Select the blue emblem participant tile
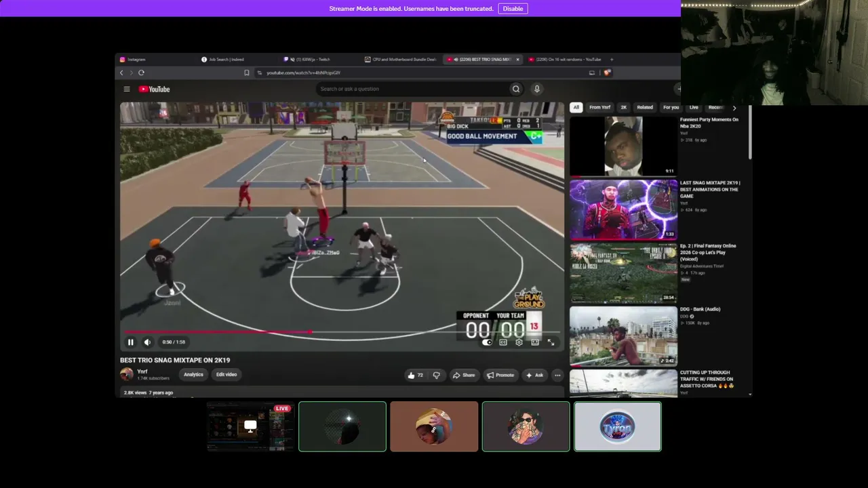The width and height of the screenshot is (868, 488). 617,426
